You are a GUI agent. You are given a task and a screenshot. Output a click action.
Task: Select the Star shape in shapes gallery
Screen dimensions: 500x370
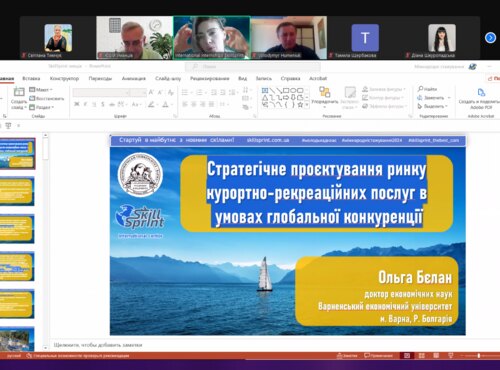300,105
